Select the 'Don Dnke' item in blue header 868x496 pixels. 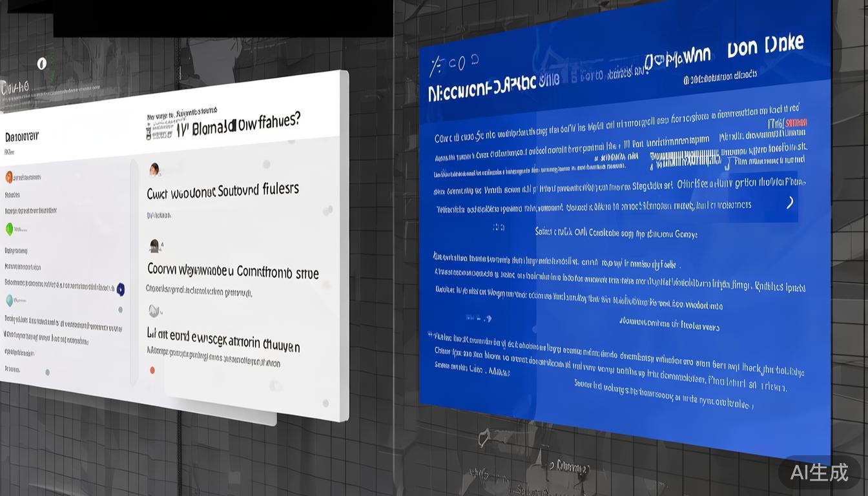[x=765, y=46]
